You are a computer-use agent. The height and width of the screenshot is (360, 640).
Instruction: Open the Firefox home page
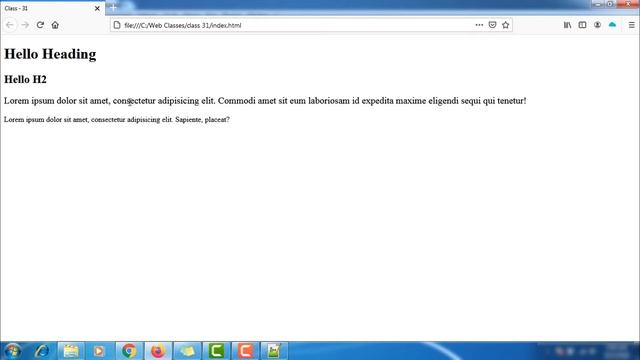[x=55, y=25]
